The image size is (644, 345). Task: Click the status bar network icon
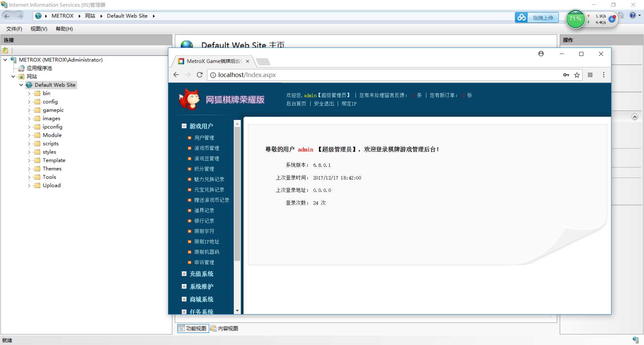[636, 340]
